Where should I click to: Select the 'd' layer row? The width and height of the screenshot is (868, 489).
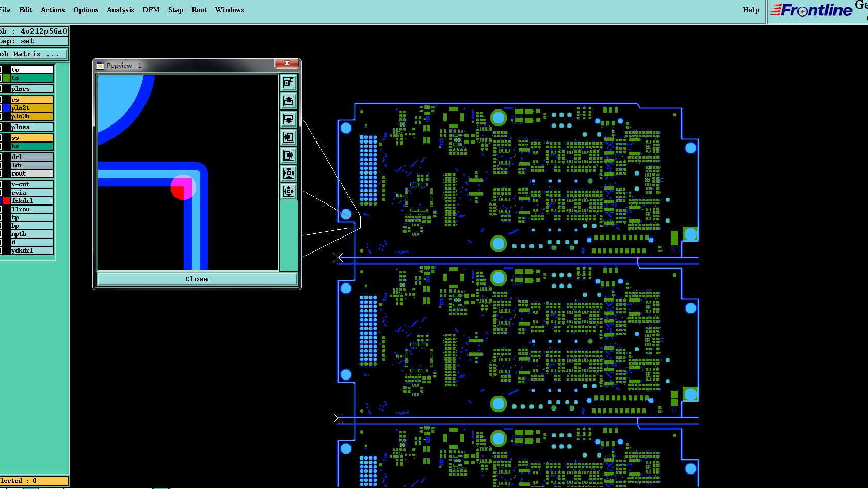coord(32,242)
